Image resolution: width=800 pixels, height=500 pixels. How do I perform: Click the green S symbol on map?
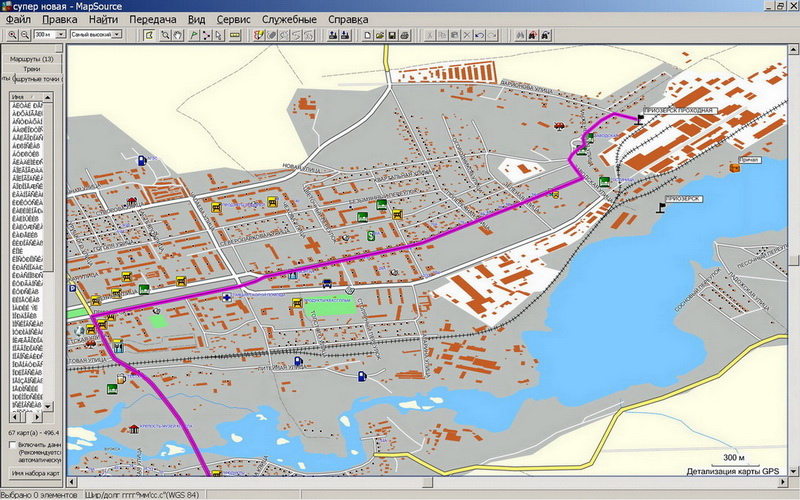click(x=371, y=235)
